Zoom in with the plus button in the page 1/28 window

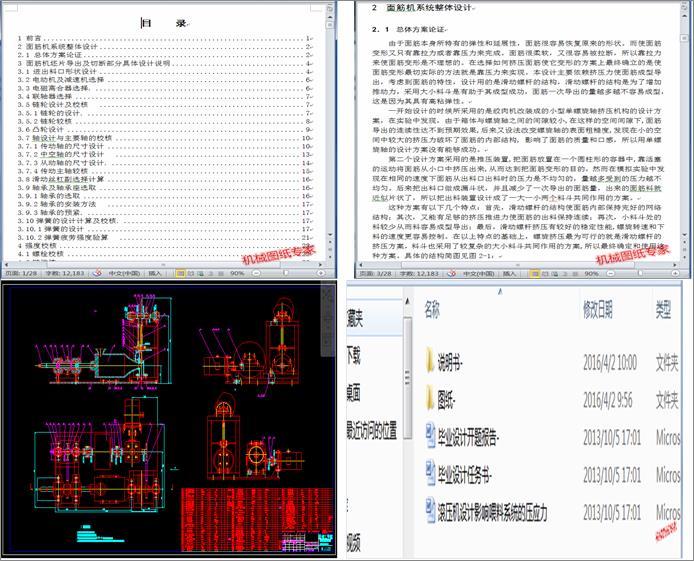320,273
